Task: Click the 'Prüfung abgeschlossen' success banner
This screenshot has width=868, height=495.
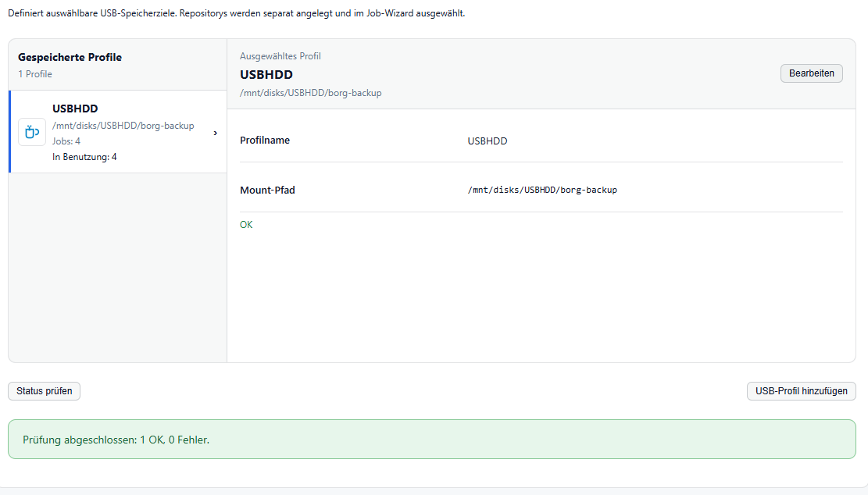Action: click(432, 439)
